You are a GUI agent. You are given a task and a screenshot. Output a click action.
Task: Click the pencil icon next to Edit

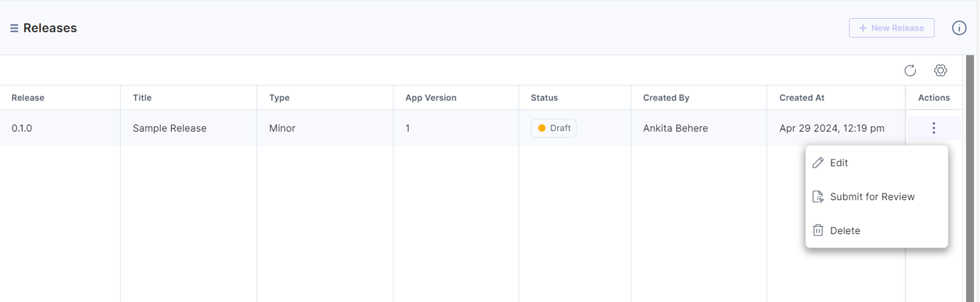tap(818, 163)
